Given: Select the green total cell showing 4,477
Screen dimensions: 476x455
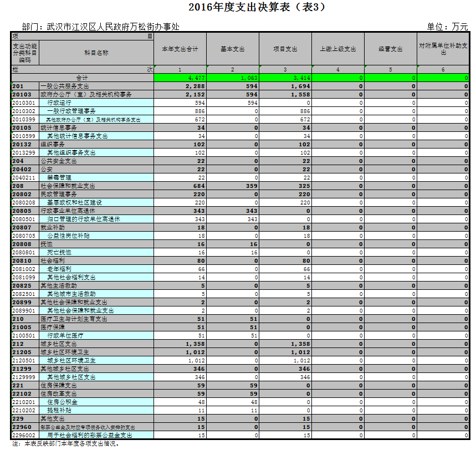Looking at the screenshot, I should [x=180, y=78].
